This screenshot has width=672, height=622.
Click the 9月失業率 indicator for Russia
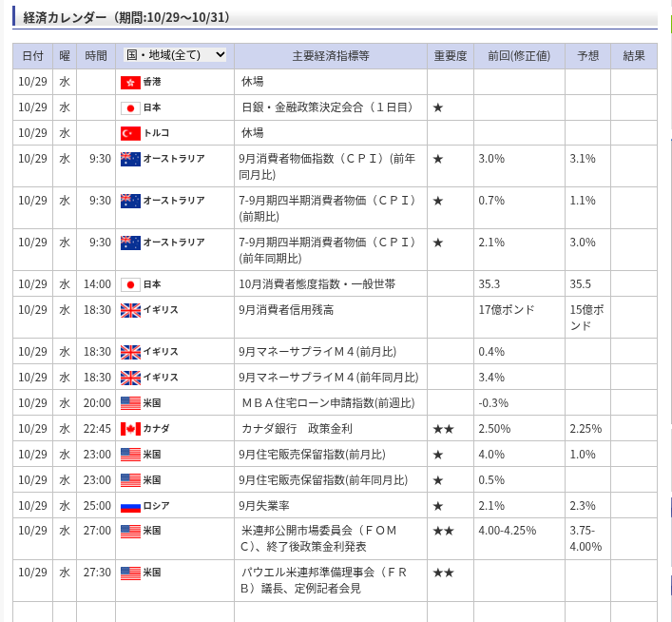[265, 506]
